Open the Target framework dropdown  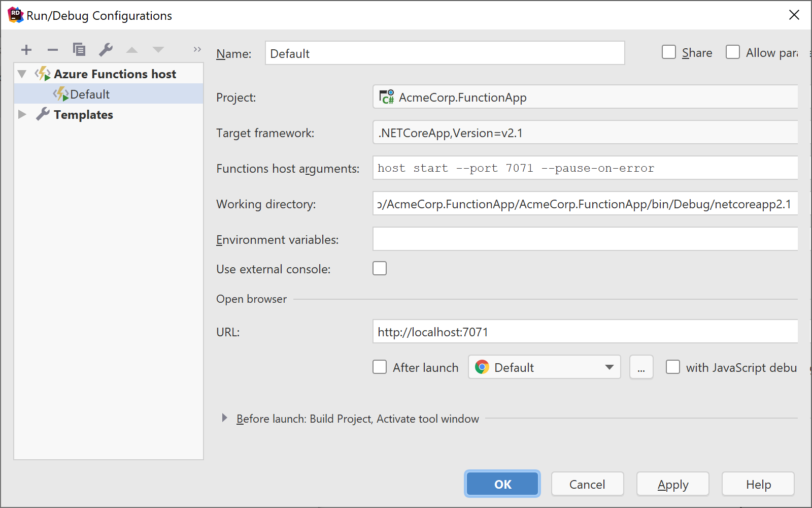coord(585,132)
